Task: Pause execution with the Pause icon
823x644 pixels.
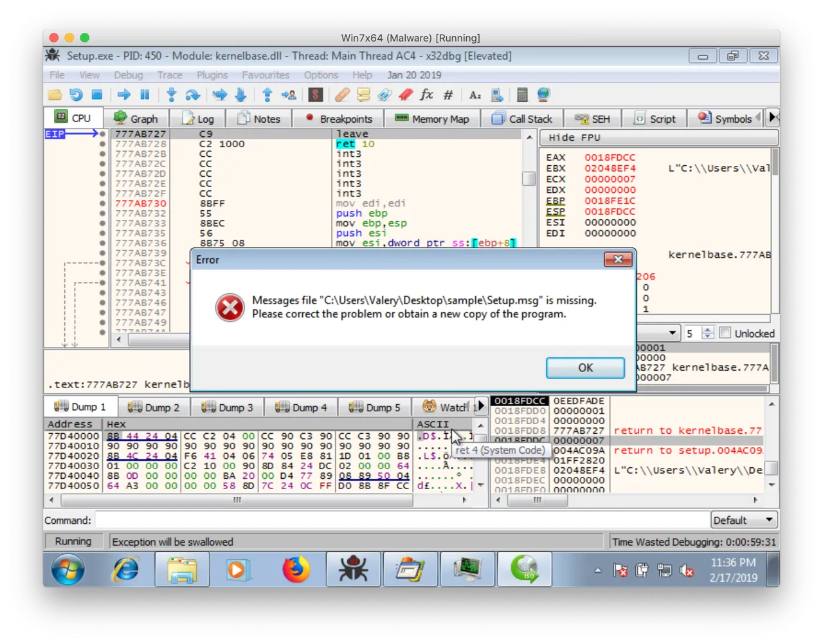Action: 145,95
